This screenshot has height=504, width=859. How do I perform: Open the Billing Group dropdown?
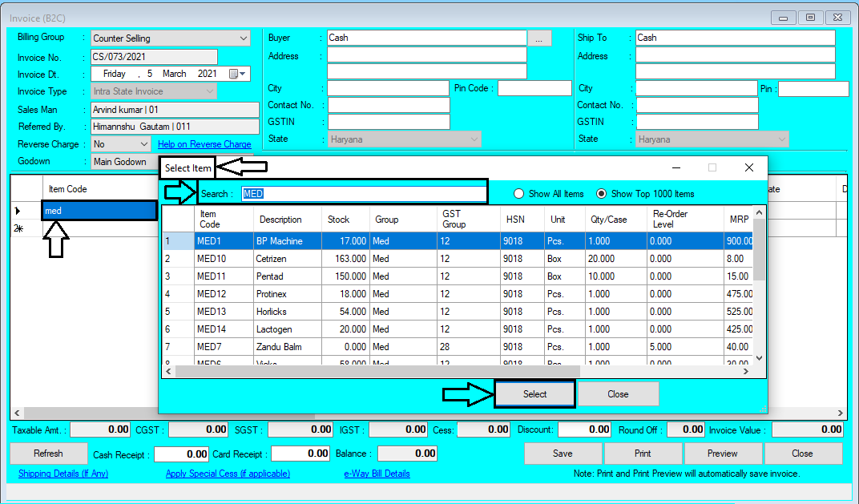(x=243, y=37)
